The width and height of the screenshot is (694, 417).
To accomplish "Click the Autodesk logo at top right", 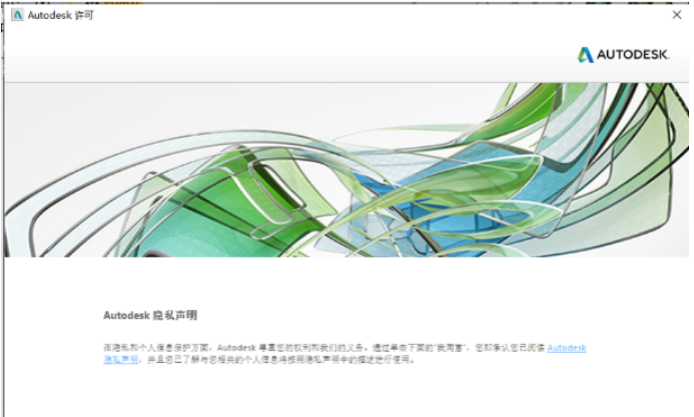I will [x=623, y=54].
